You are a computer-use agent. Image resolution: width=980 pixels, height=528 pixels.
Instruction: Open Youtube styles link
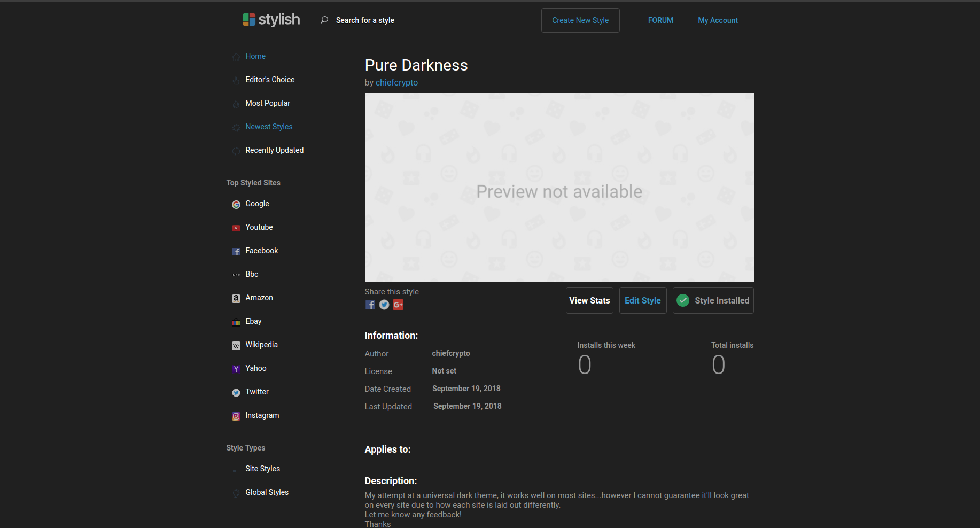click(259, 227)
